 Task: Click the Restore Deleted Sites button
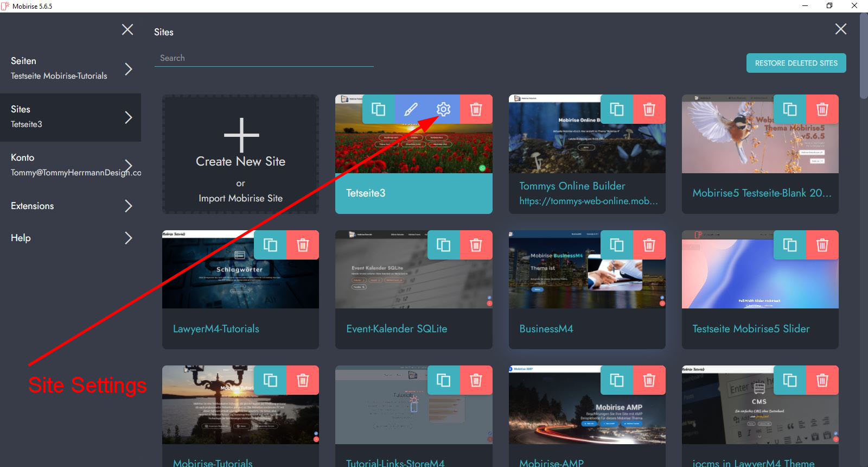(x=796, y=63)
